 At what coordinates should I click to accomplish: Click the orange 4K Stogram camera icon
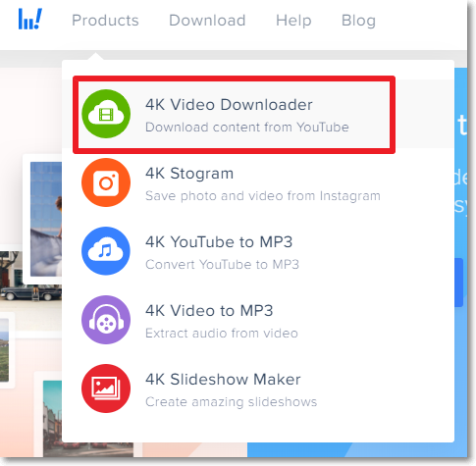pos(106,182)
